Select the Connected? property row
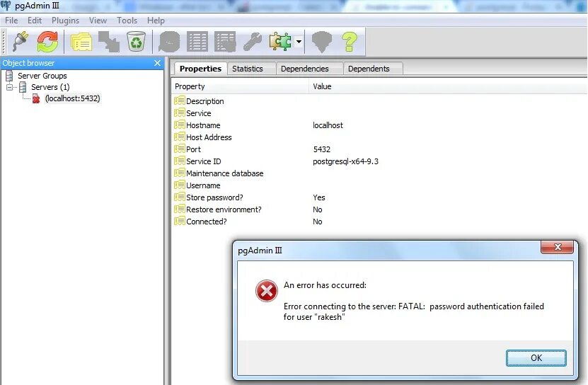This screenshot has height=385, width=588. point(379,222)
